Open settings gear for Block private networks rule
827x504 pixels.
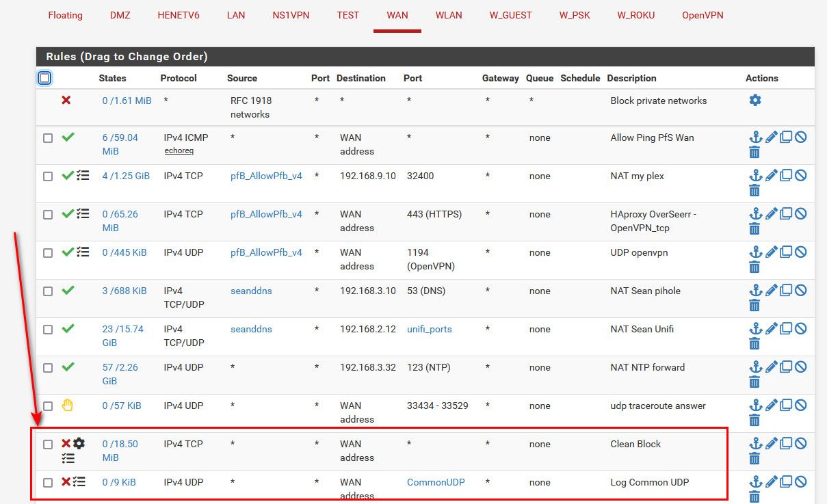[x=755, y=101]
